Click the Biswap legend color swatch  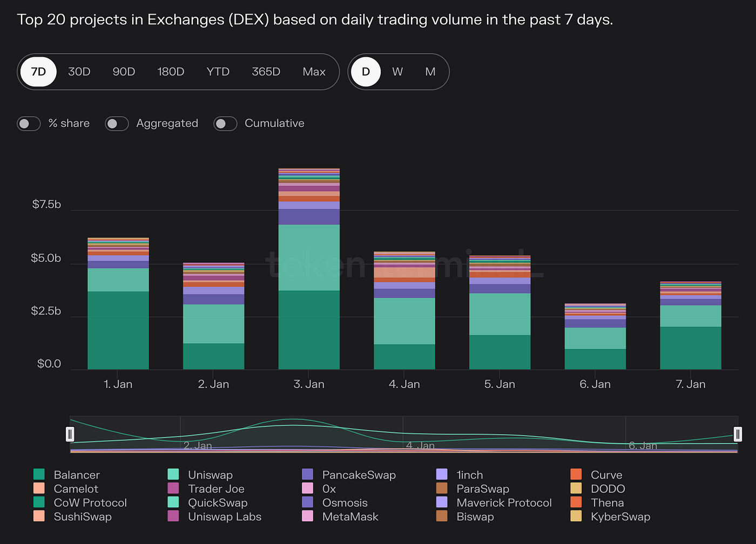pyautogui.click(x=442, y=516)
